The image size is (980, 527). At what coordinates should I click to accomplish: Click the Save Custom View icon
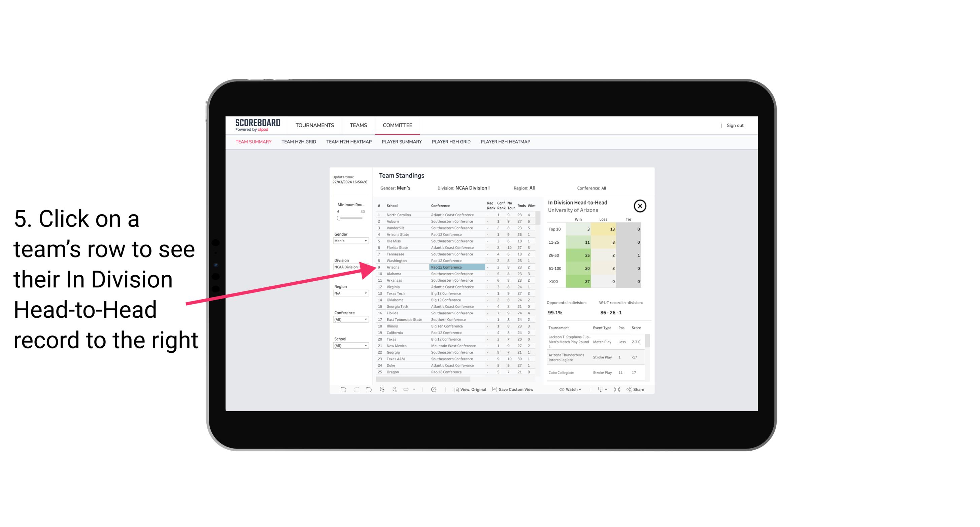pos(493,389)
